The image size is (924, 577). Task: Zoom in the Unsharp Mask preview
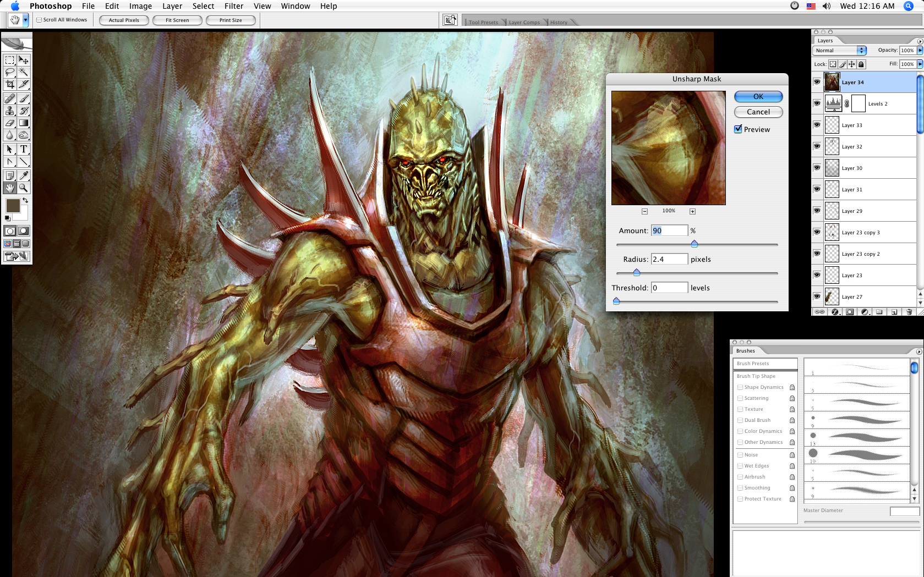point(692,211)
